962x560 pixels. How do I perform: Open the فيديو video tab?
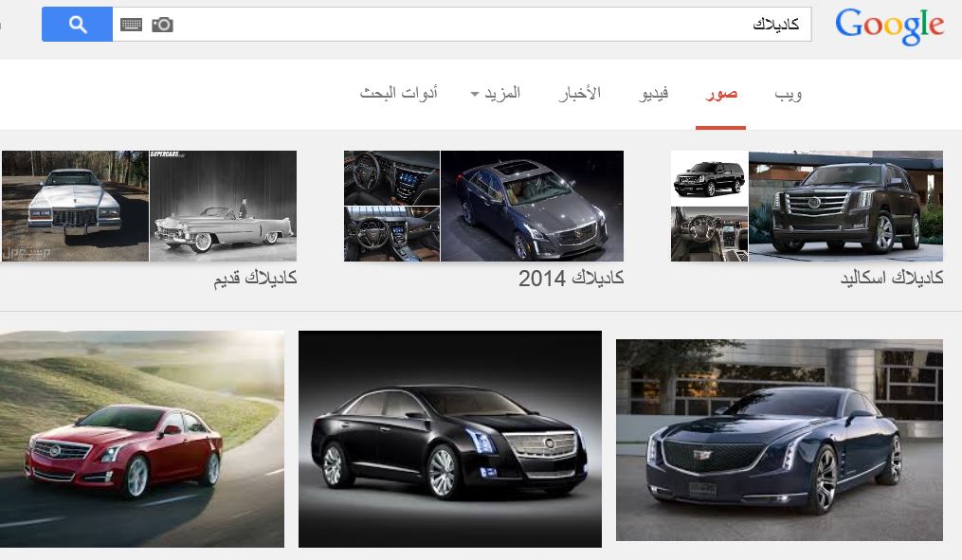click(x=653, y=94)
